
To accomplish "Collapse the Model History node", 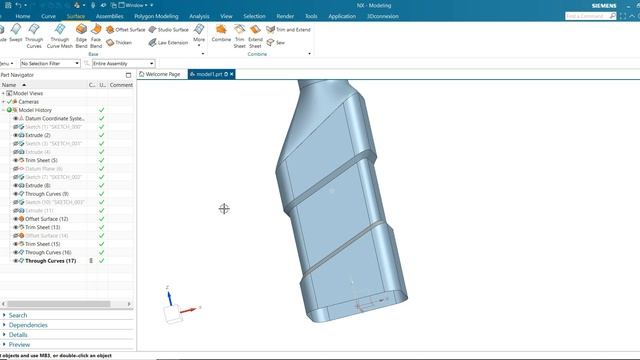I will point(3,110).
